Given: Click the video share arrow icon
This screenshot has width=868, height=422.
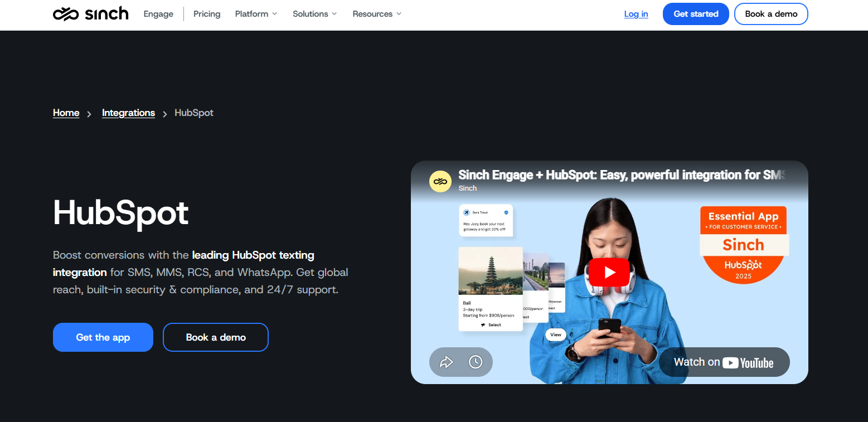Looking at the screenshot, I should click(447, 362).
